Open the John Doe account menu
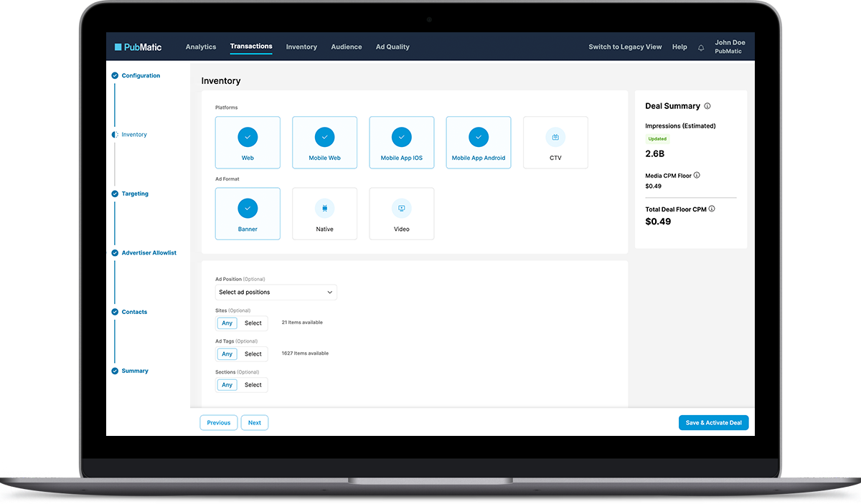 (x=729, y=47)
